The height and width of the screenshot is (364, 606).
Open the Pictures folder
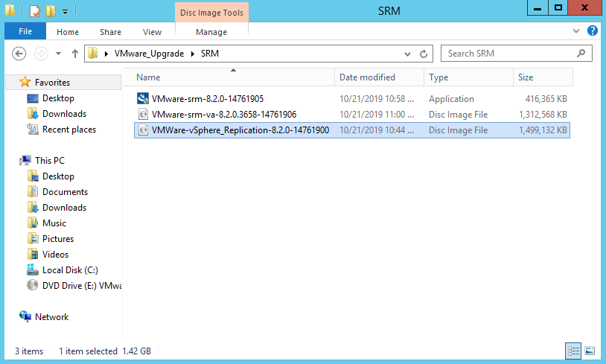pyautogui.click(x=57, y=239)
